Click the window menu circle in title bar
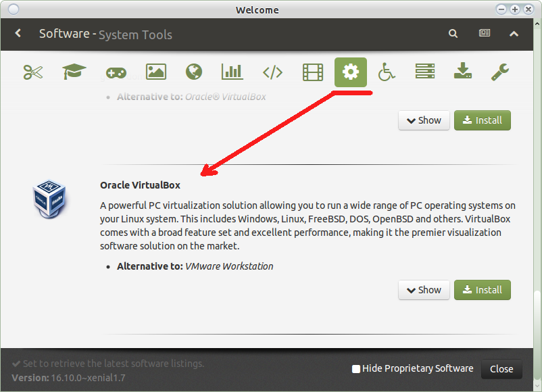This screenshot has width=542, height=392. click(x=14, y=9)
